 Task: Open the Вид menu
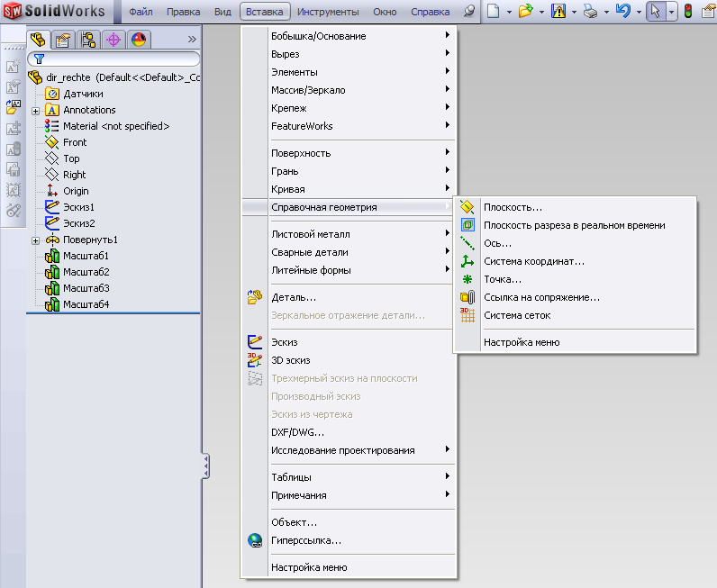222,12
